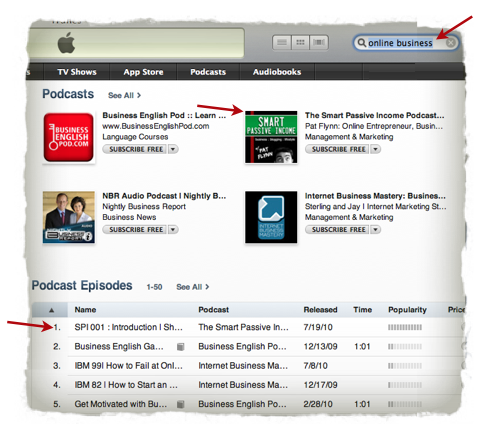The width and height of the screenshot is (482, 424).
Task: Open Pat Flynn: Online Entrepreneur author link
Action: (x=374, y=126)
